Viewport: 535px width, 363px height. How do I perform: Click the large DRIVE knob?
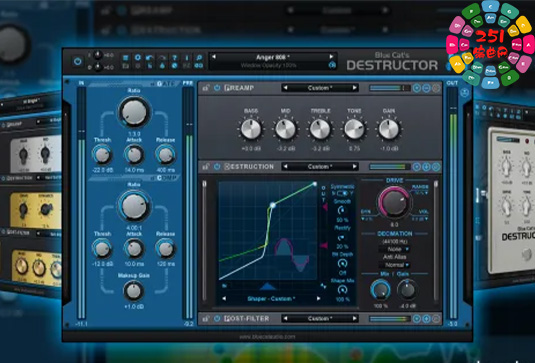click(x=394, y=203)
